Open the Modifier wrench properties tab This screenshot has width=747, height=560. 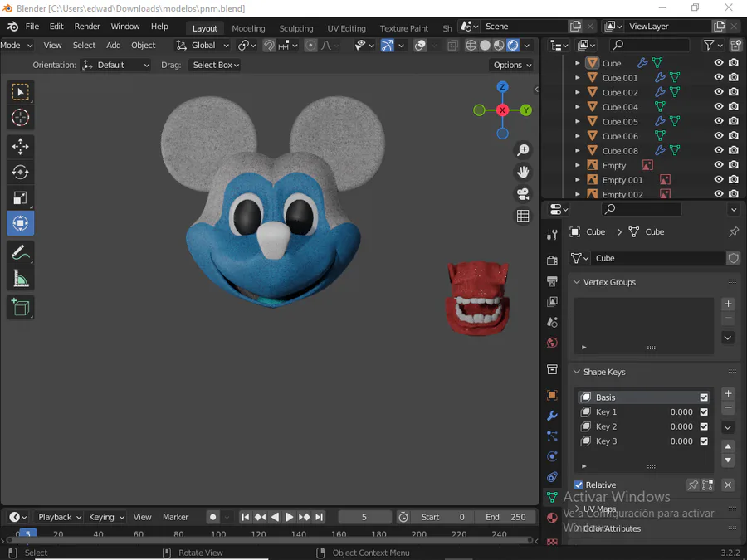[x=552, y=416]
